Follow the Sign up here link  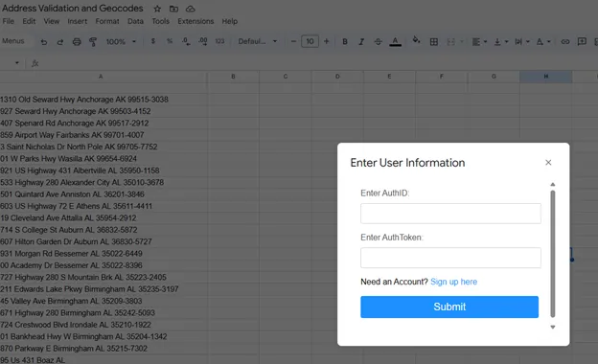click(454, 282)
